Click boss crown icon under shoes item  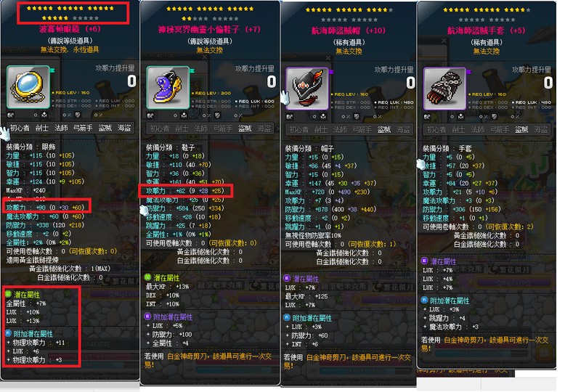coord(184,115)
